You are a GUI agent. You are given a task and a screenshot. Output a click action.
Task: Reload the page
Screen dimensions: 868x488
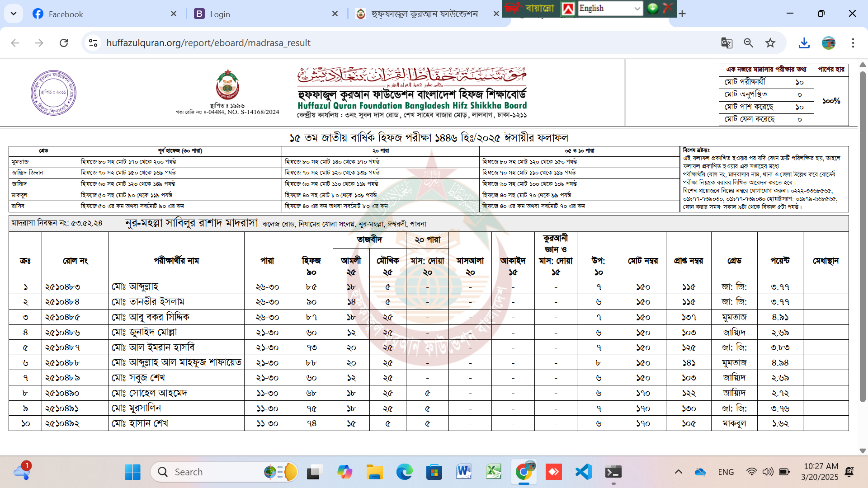(x=64, y=43)
